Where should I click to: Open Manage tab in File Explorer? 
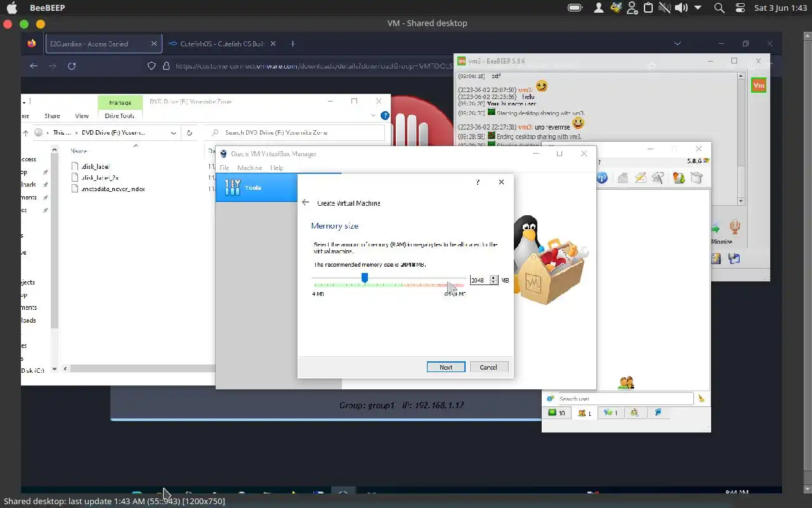[120, 102]
